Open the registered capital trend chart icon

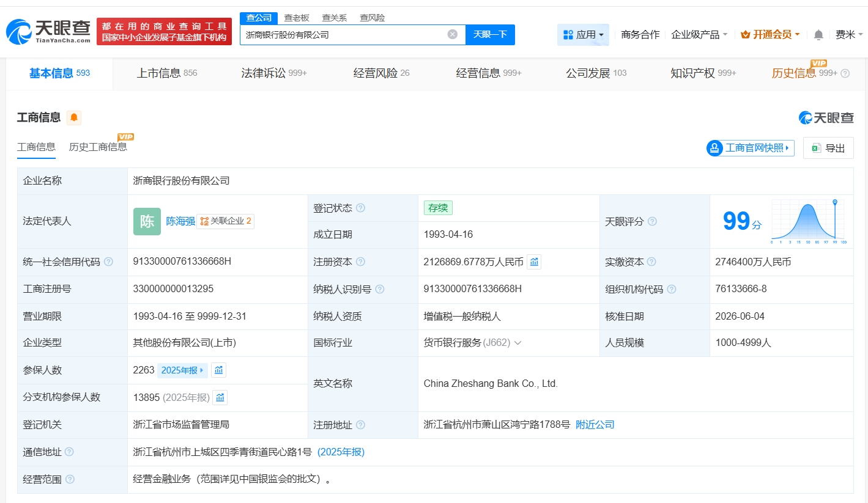pos(534,262)
